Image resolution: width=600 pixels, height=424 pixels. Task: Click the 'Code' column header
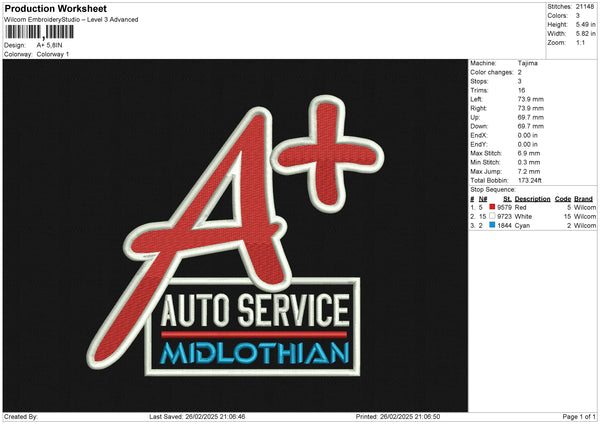click(x=563, y=199)
